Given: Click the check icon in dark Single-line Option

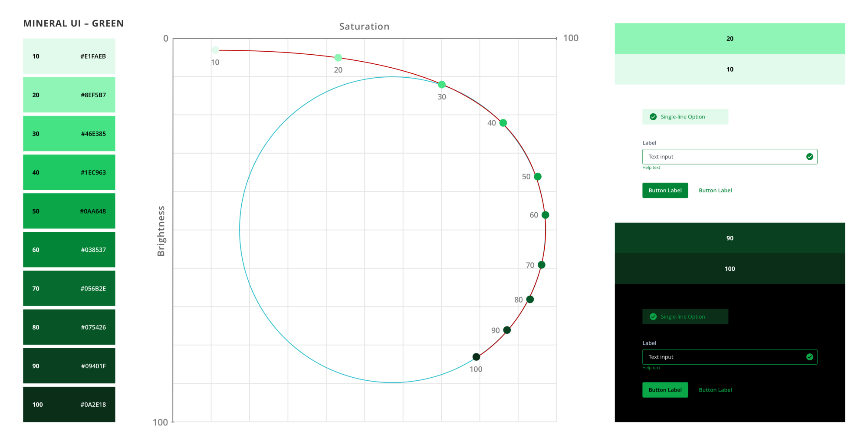Looking at the screenshot, I should tap(653, 316).
